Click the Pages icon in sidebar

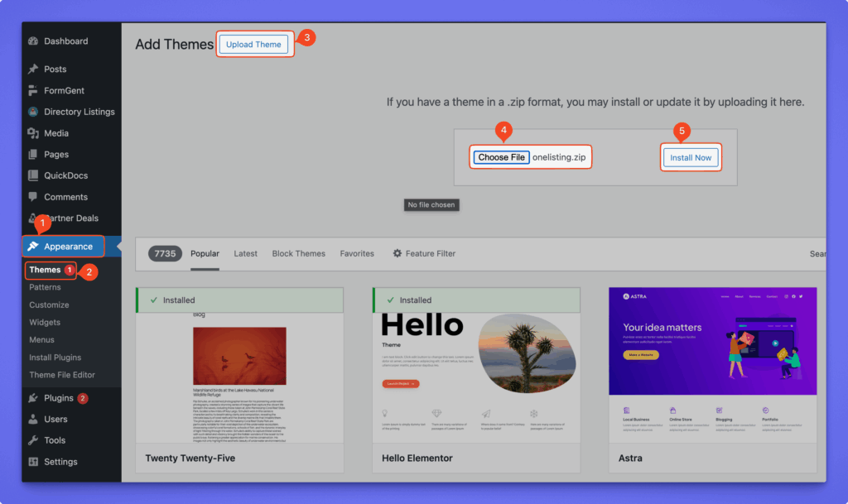click(x=33, y=155)
